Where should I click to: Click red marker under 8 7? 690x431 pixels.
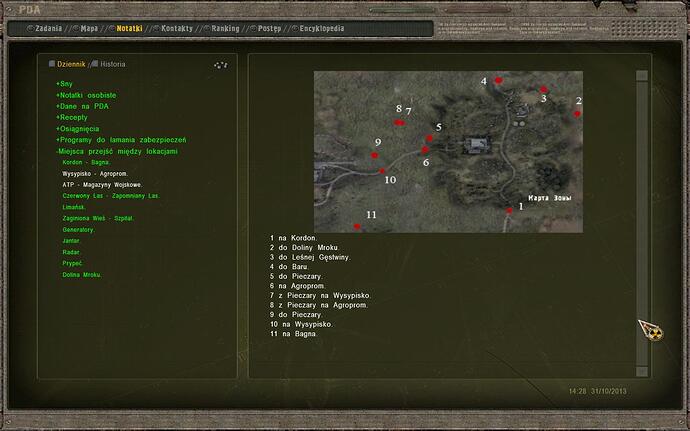click(x=399, y=122)
